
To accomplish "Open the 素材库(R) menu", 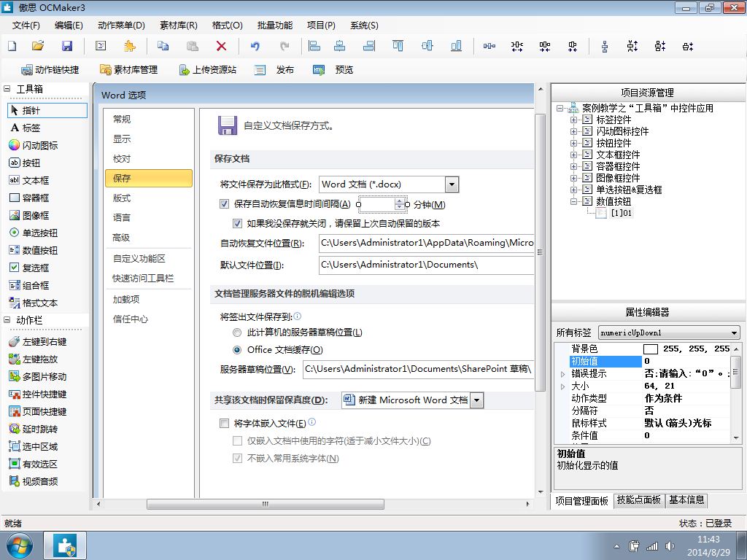I will [x=178, y=25].
